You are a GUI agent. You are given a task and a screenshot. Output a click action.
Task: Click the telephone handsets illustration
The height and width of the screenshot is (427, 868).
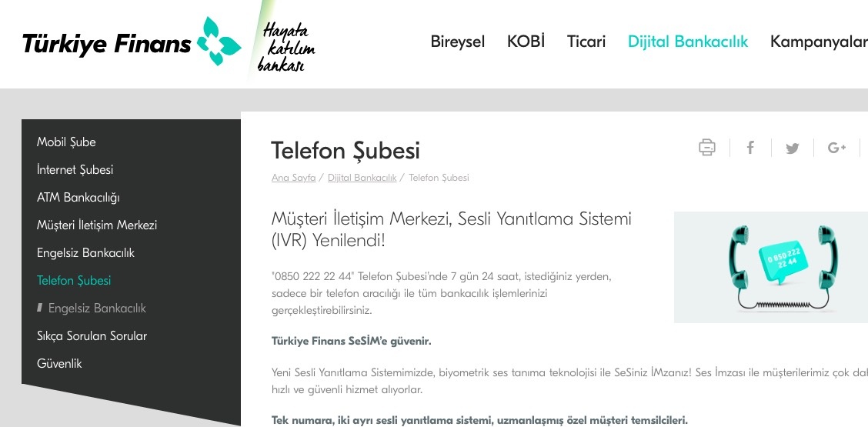pyautogui.click(x=771, y=267)
